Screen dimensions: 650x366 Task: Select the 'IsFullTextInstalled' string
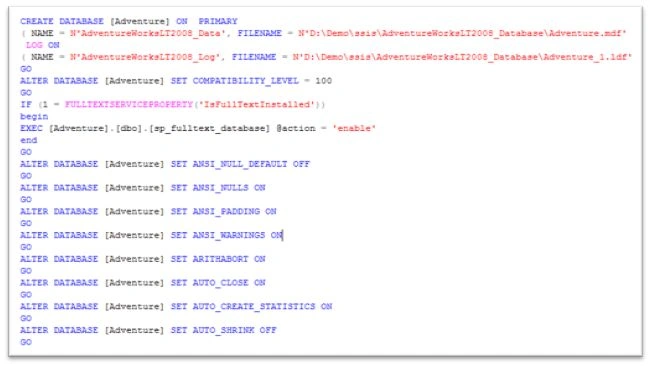(257, 104)
